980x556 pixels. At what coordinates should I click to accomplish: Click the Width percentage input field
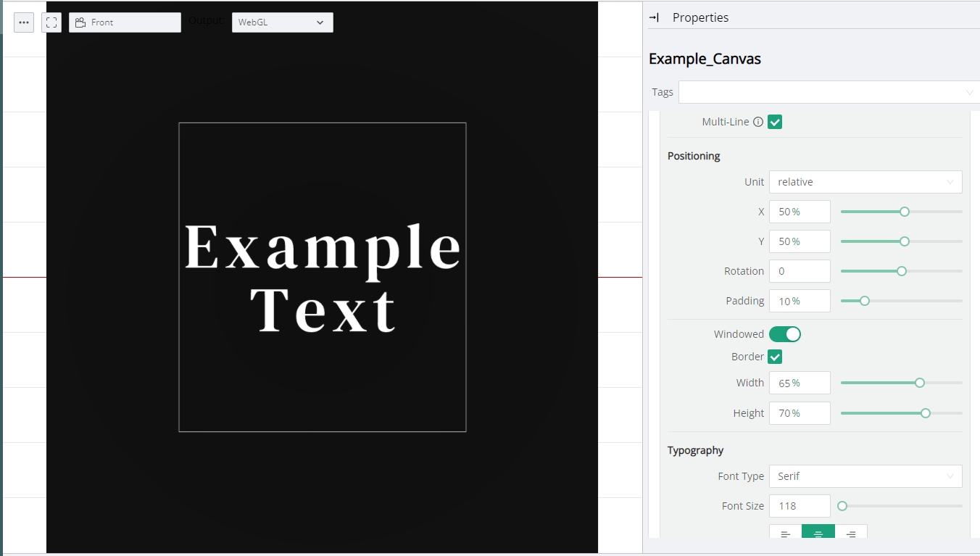pyautogui.click(x=799, y=383)
